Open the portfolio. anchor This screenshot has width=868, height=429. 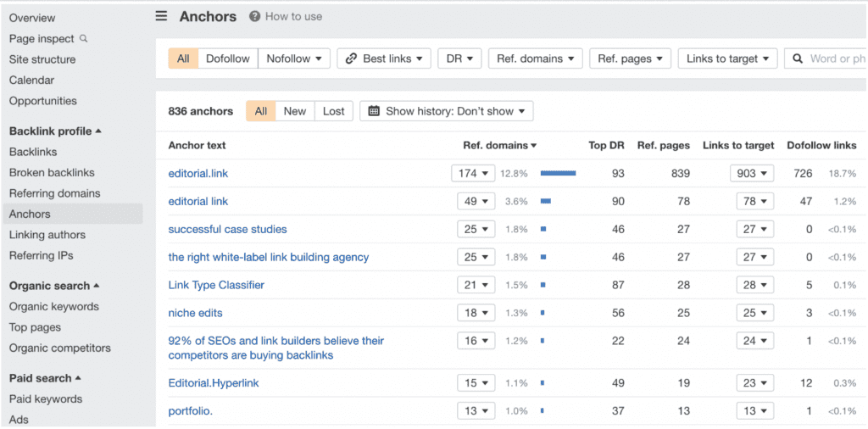191,411
